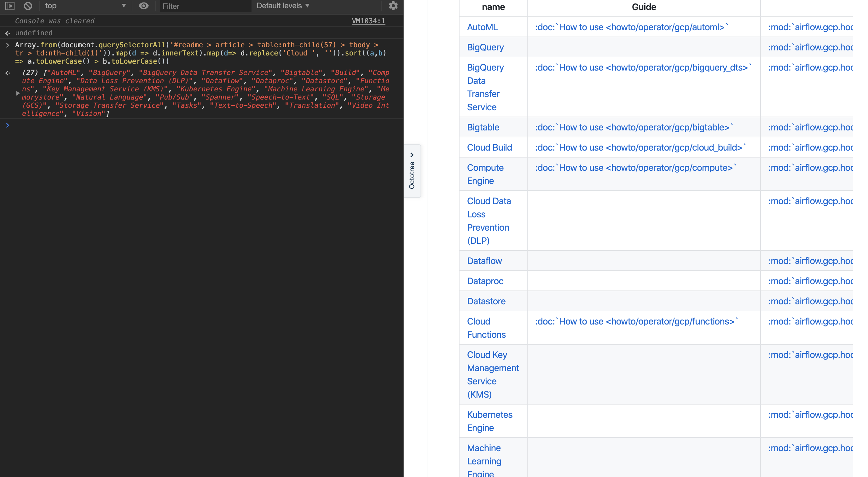Open the Machine Learning Engine link
This screenshot has height=477, width=868.
484,461
